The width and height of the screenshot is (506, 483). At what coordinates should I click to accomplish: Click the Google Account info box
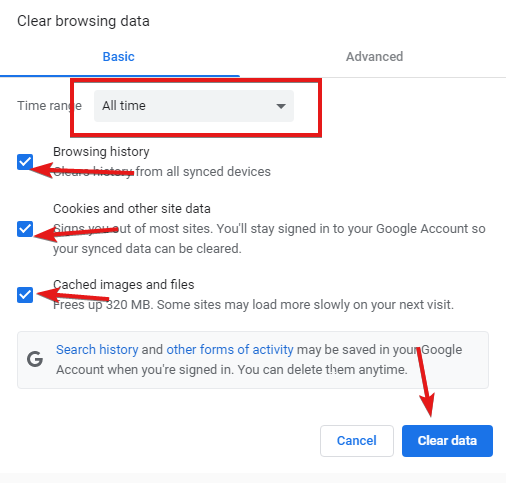tap(253, 360)
